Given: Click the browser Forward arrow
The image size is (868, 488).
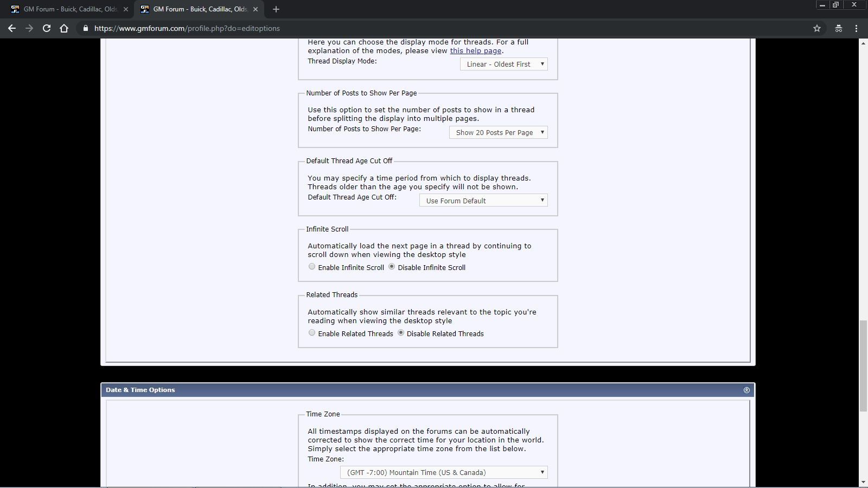Looking at the screenshot, I should click(x=29, y=28).
